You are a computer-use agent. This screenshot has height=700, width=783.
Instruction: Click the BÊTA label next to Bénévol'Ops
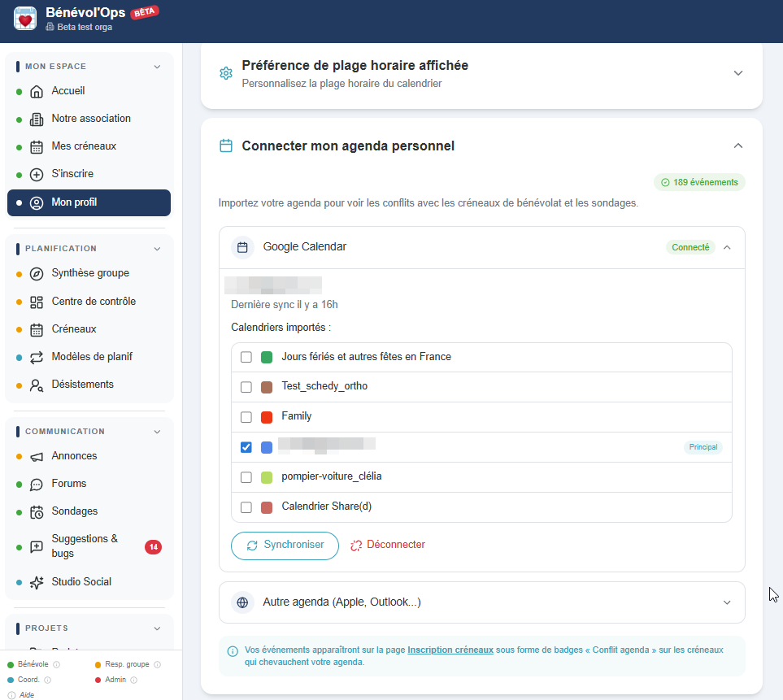[x=145, y=12]
